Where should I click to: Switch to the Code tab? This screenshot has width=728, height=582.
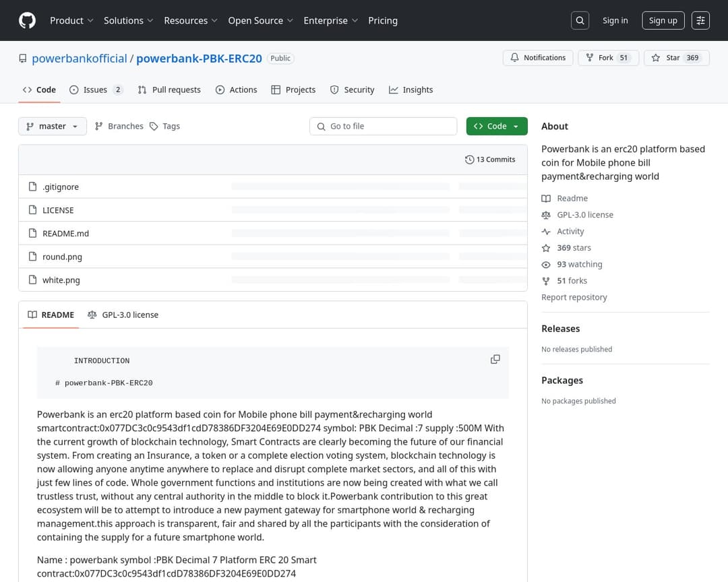coord(40,90)
